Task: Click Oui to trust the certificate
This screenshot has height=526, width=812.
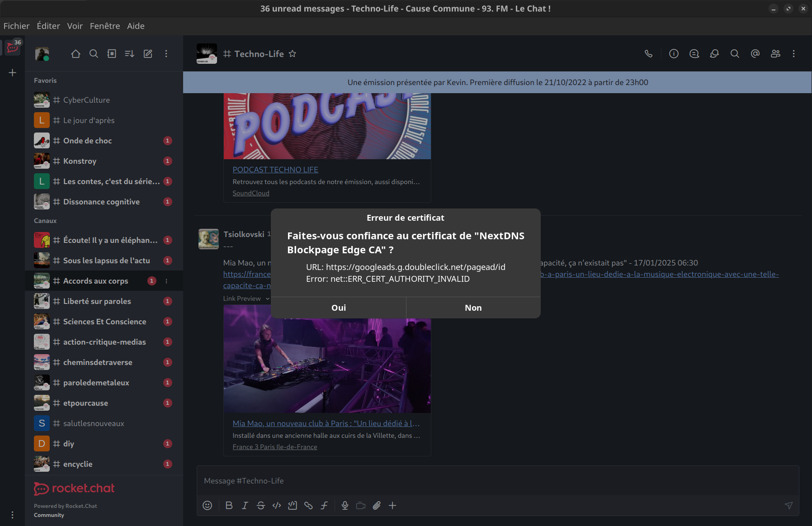Action: [338, 308]
